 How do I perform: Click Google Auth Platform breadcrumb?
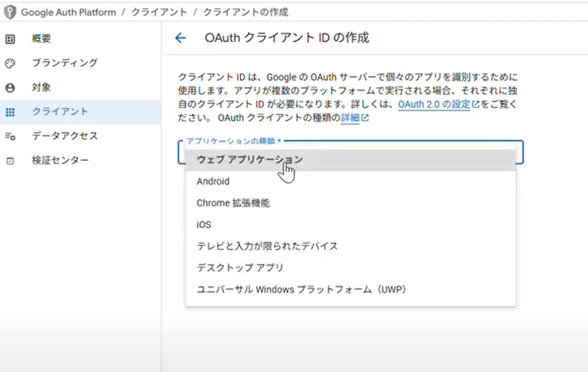[x=68, y=12]
